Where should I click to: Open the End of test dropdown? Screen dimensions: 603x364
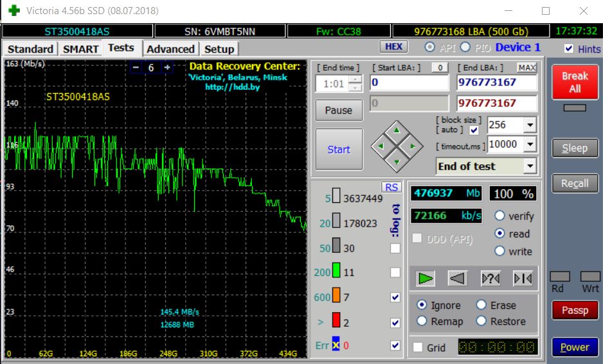(530, 166)
